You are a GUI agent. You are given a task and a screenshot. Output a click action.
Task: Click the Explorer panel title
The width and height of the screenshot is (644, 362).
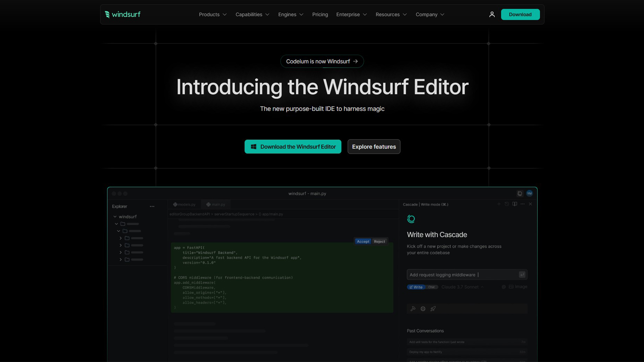(x=119, y=206)
